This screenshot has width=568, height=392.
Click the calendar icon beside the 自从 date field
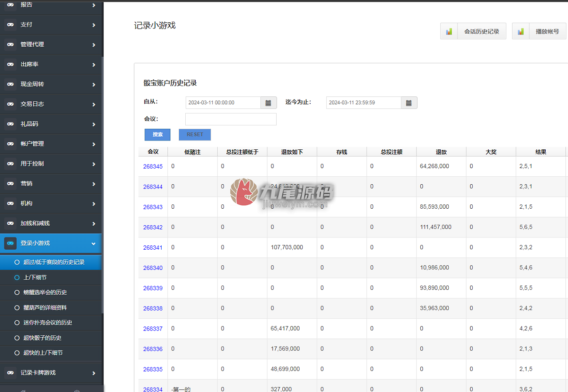(x=269, y=103)
